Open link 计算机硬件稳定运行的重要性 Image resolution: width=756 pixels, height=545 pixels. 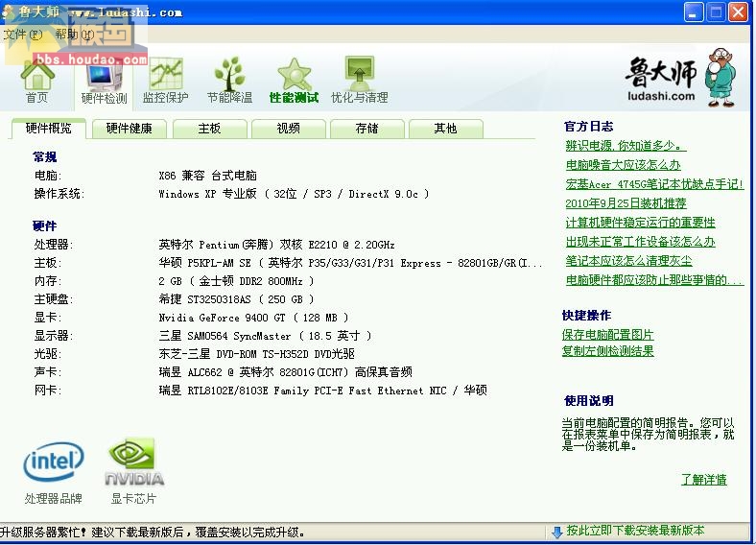click(640, 223)
